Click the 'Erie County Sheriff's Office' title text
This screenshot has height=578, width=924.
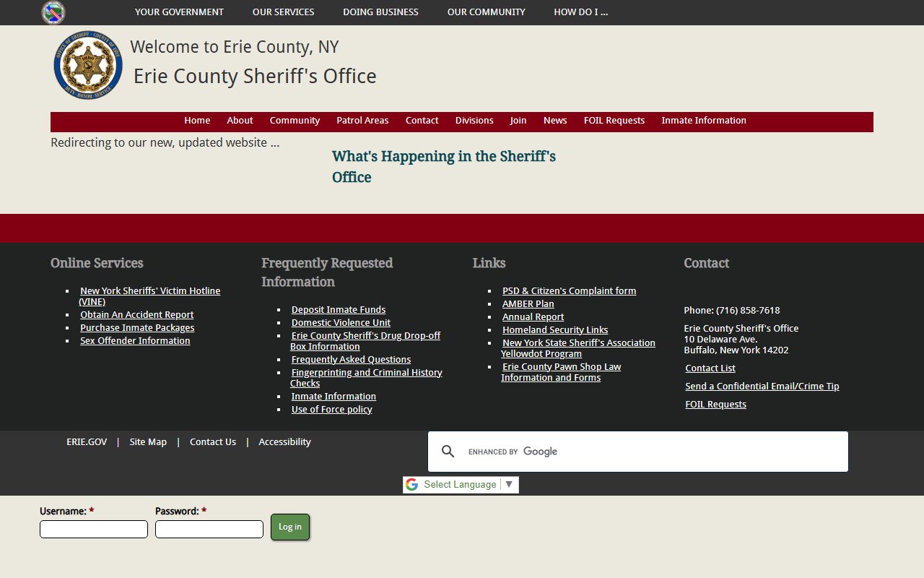(255, 76)
